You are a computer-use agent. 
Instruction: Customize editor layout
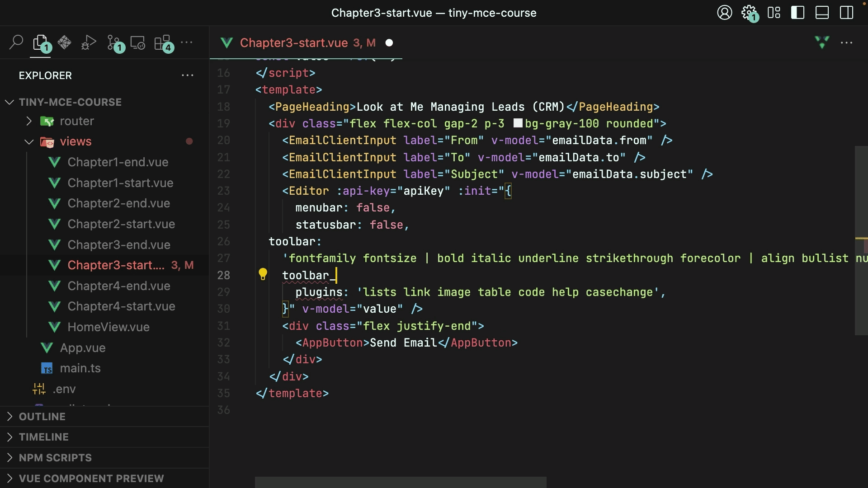774,13
